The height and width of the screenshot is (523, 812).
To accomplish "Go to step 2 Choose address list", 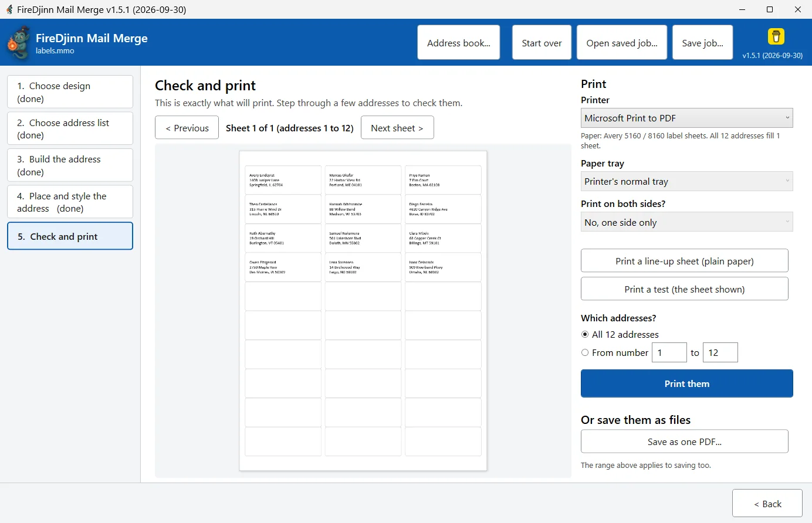I will [x=70, y=128].
